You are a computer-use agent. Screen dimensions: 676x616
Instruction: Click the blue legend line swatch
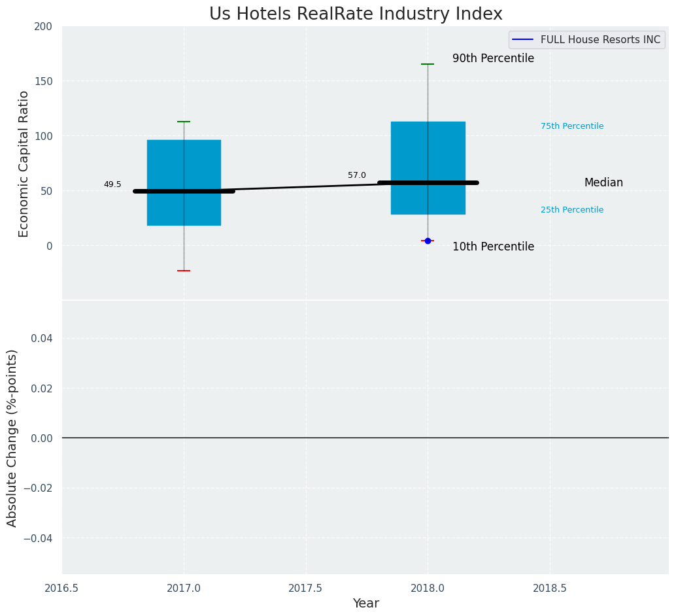point(522,40)
